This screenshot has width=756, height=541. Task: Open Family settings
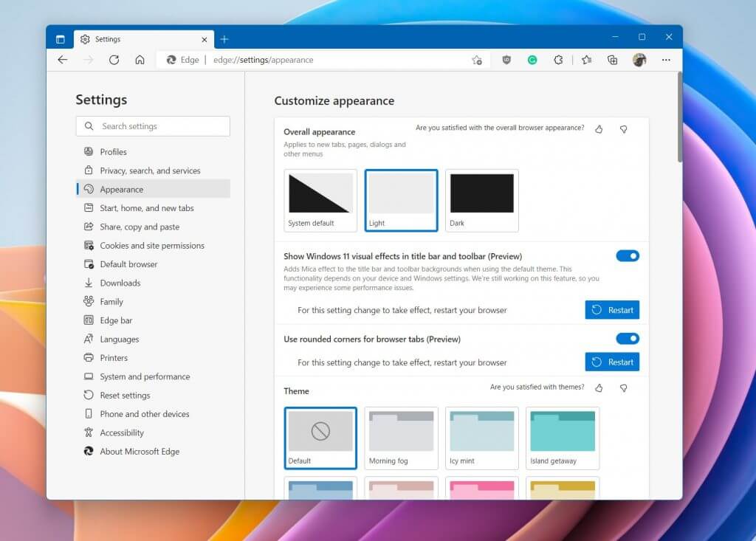pos(154,302)
